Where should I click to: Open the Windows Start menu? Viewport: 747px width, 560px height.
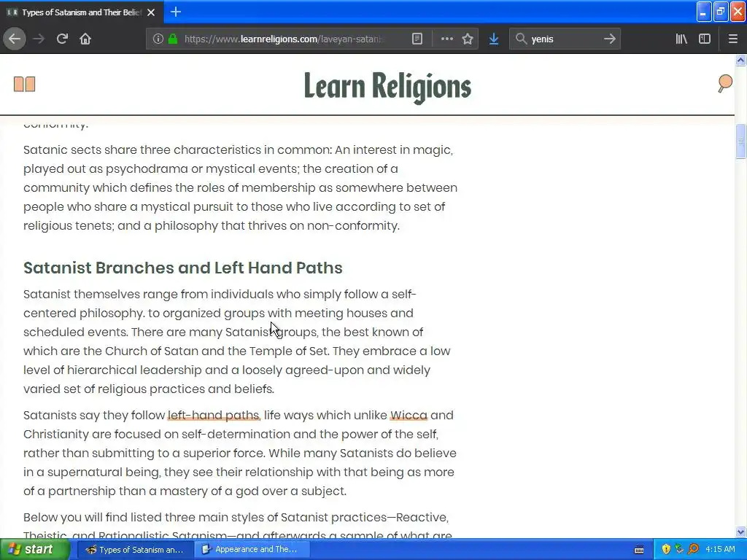point(34,550)
